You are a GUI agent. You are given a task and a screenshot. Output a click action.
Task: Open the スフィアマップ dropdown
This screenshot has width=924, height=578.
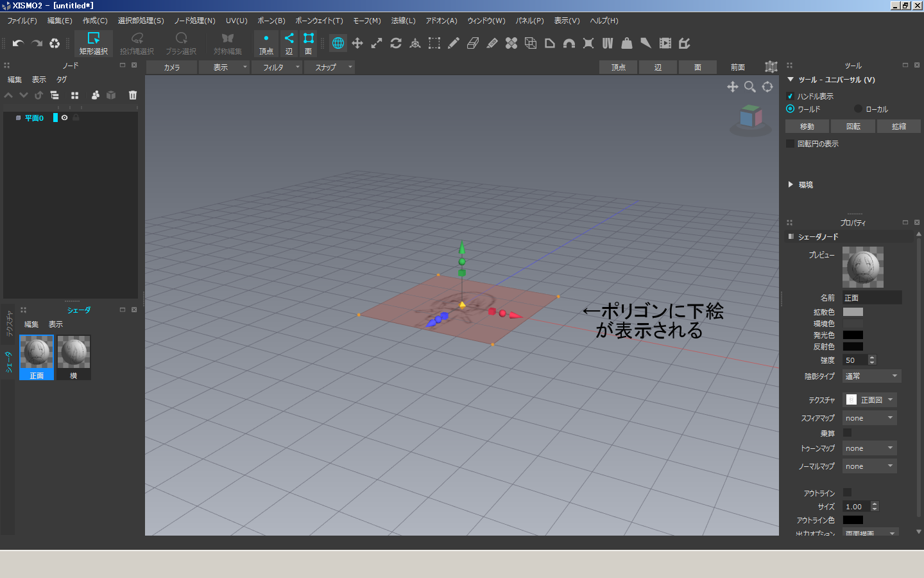pyautogui.click(x=869, y=418)
